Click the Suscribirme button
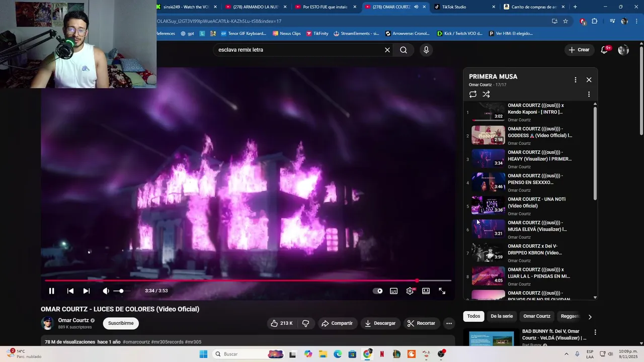This screenshot has width=644, height=362. 121,323
